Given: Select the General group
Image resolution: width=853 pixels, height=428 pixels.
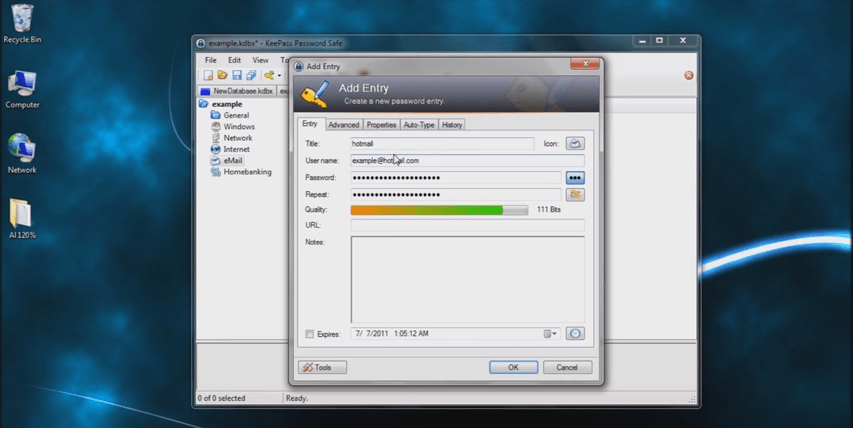Looking at the screenshot, I should [x=236, y=115].
